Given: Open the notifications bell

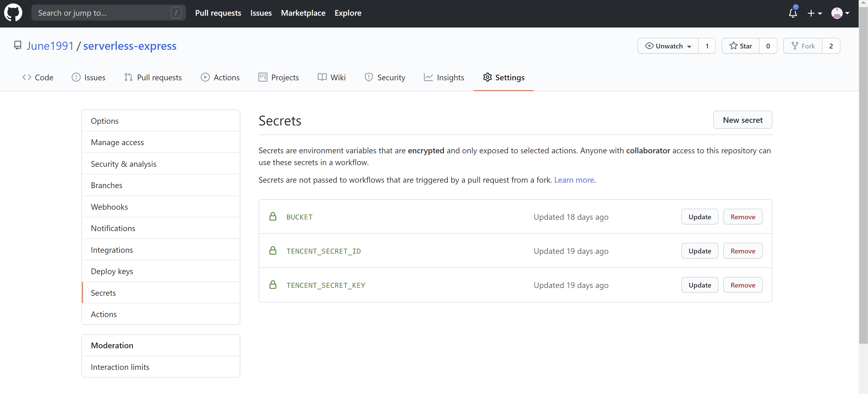Looking at the screenshot, I should point(793,13).
